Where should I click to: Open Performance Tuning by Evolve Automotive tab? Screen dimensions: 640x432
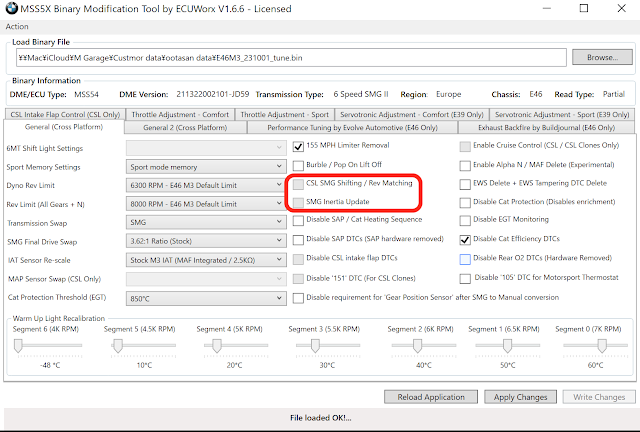(x=352, y=127)
